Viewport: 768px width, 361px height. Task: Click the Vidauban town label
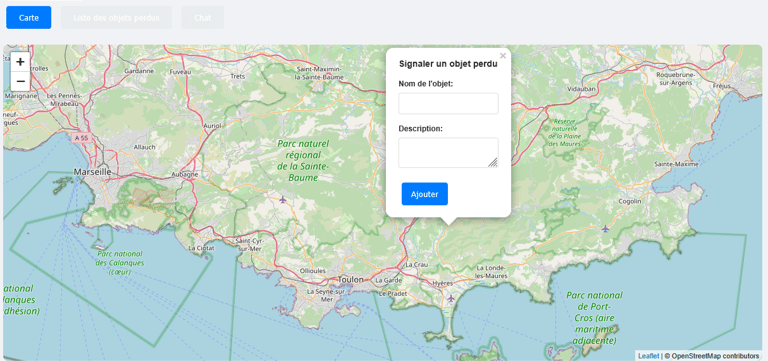tap(581, 89)
